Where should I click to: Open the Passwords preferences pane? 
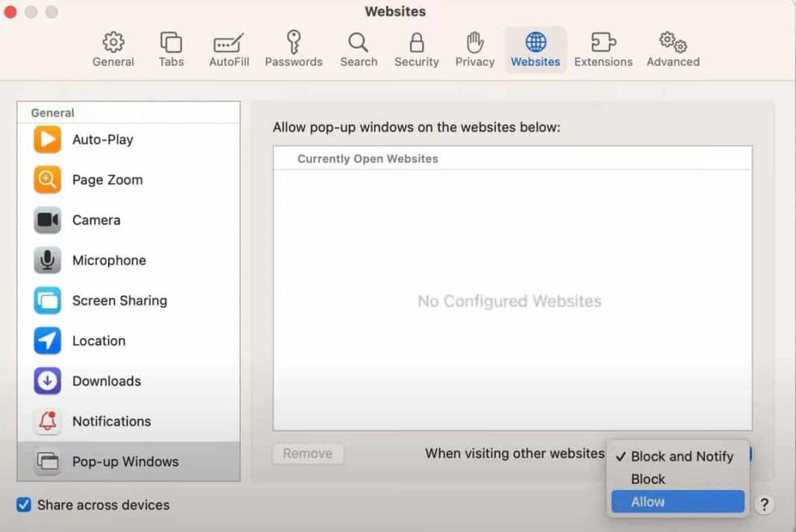(293, 48)
